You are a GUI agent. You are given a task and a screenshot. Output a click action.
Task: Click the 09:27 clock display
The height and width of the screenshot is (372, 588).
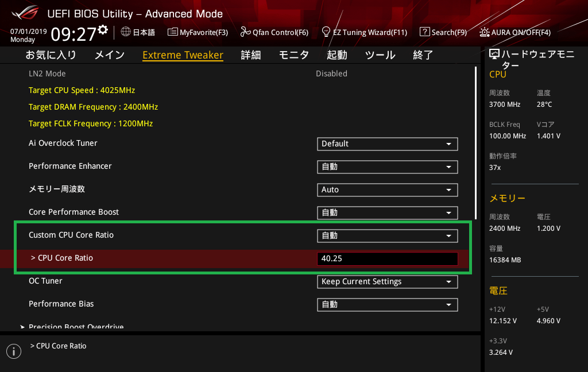(73, 34)
